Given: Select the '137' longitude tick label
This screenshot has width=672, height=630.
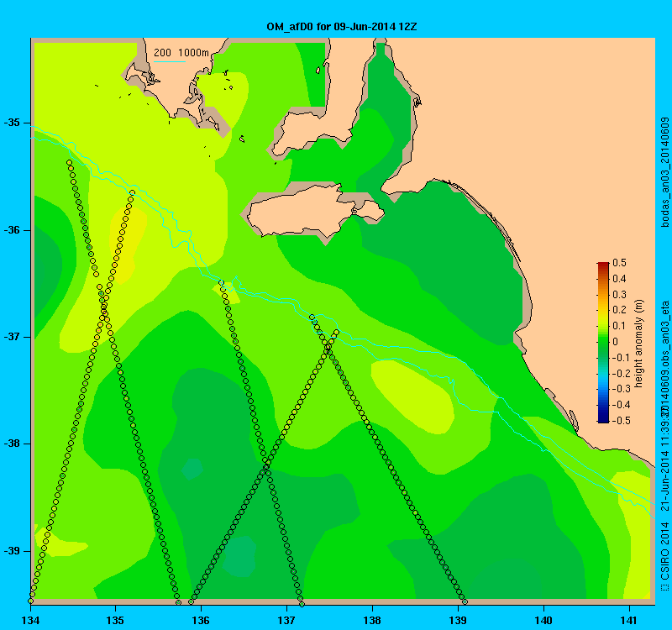Looking at the screenshot, I should point(286,620).
